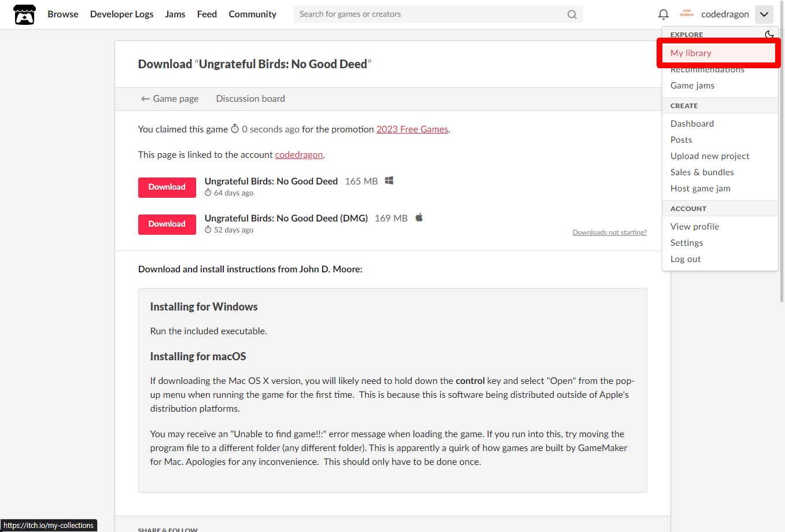
Task: Open the 2023 Free Games promotion link
Action: 412,130
